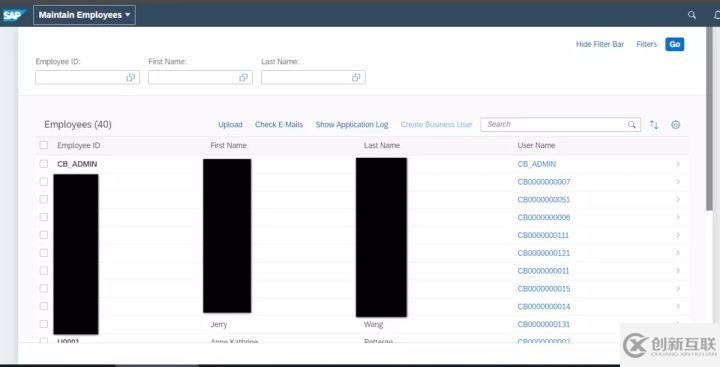Open the Maintain Employees title dropdown

click(84, 15)
